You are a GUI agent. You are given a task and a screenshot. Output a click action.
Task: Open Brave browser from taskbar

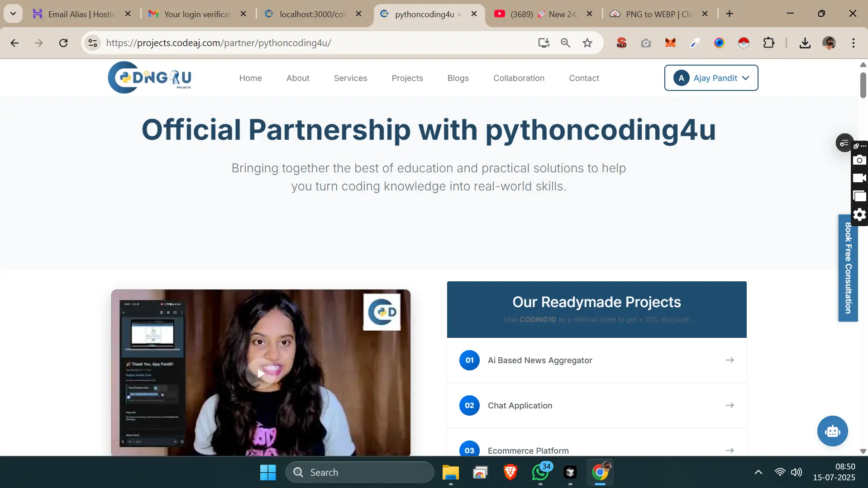[510, 472]
